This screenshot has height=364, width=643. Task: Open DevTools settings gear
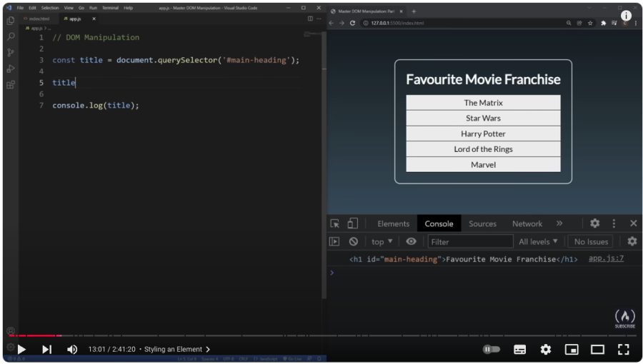click(594, 223)
